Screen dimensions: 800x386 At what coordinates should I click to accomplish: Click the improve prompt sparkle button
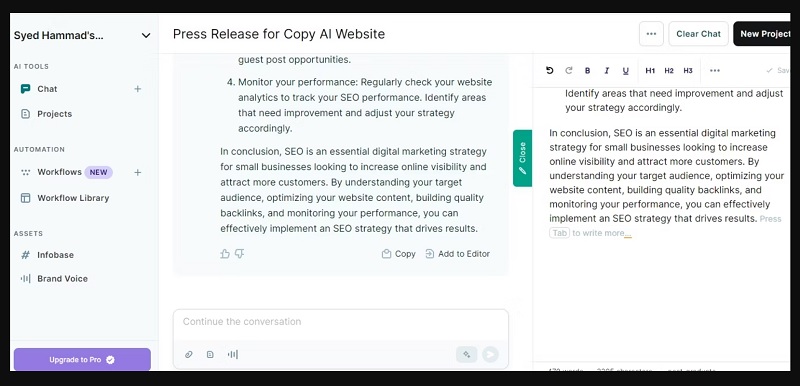point(466,354)
